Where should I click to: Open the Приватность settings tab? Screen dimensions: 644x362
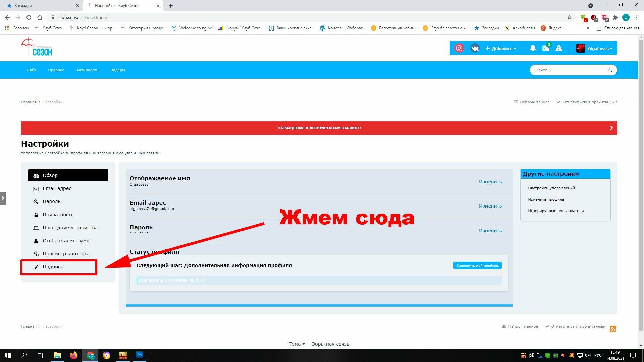pos(58,215)
